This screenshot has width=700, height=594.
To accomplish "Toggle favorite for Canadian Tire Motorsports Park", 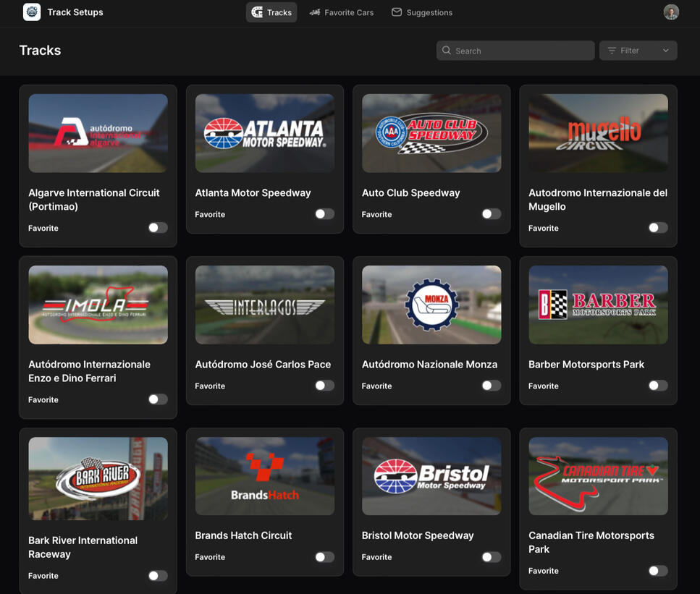I will tap(658, 570).
